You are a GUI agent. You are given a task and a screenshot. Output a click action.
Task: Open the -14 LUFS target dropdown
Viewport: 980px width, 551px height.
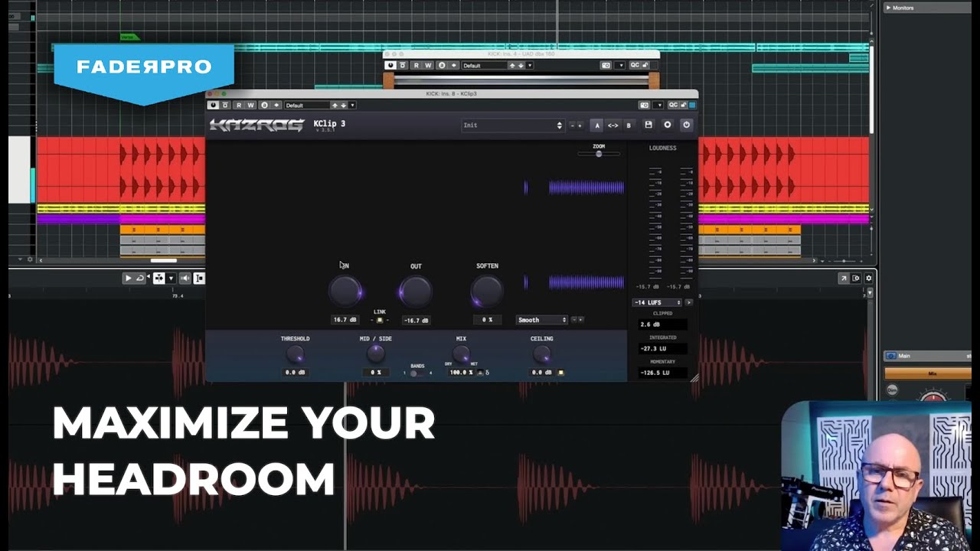(657, 302)
